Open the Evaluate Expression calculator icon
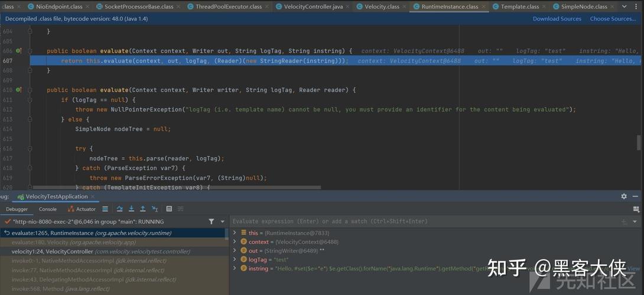This screenshot has width=644, height=295. 169,209
